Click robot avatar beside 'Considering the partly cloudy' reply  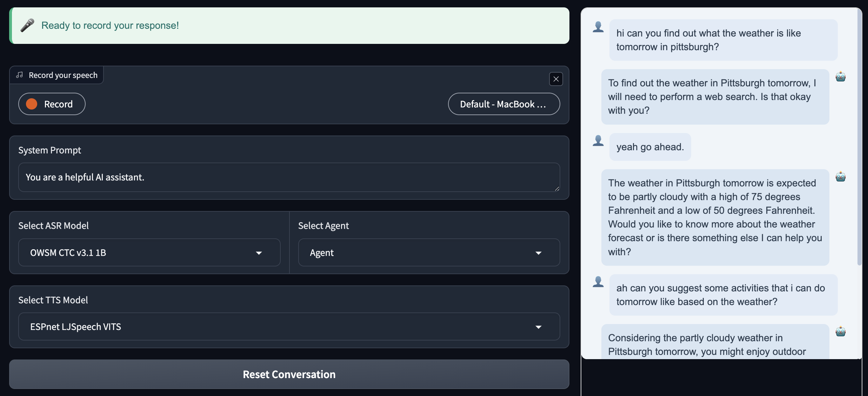click(841, 331)
